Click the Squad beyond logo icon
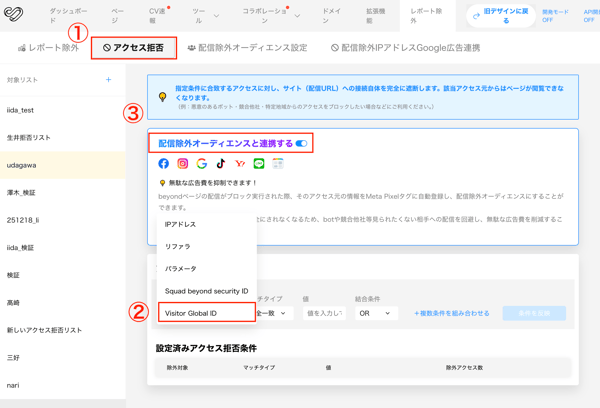Image resolution: width=600 pixels, height=408 pixels. (x=13, y=14)
